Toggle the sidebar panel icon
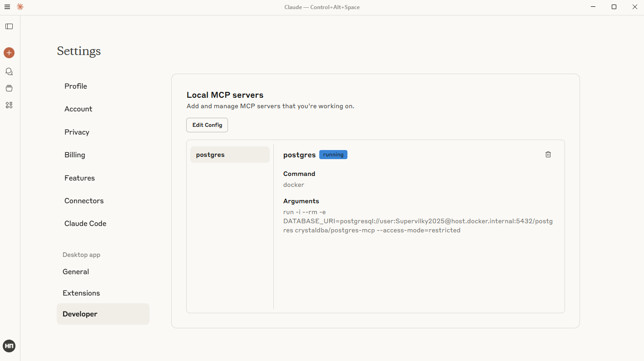 (9, 26)
